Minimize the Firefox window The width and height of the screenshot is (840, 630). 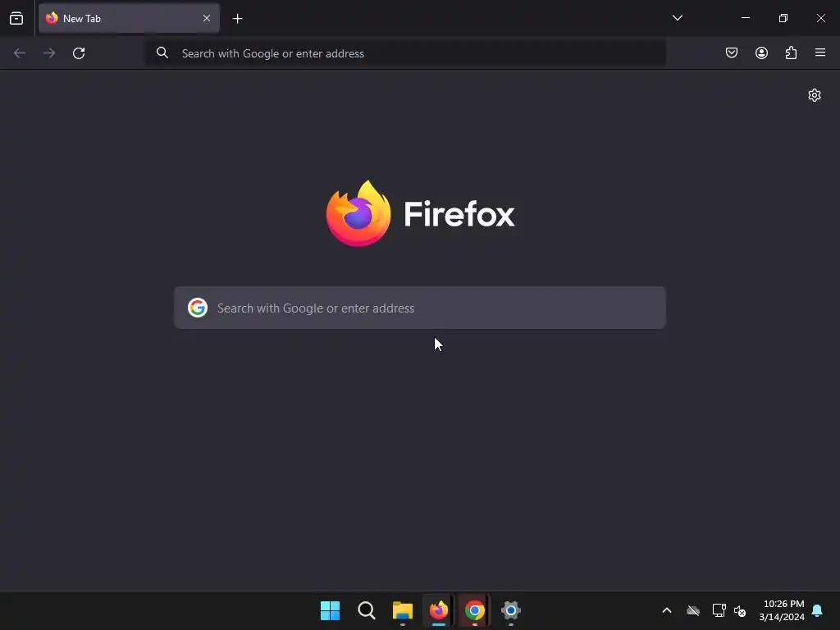[x=745, y=18]
